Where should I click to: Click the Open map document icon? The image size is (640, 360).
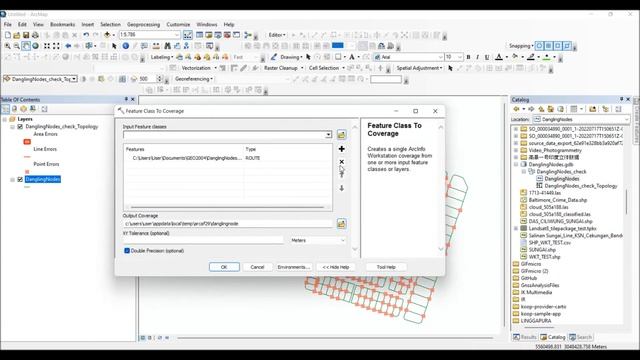(17, 35)
